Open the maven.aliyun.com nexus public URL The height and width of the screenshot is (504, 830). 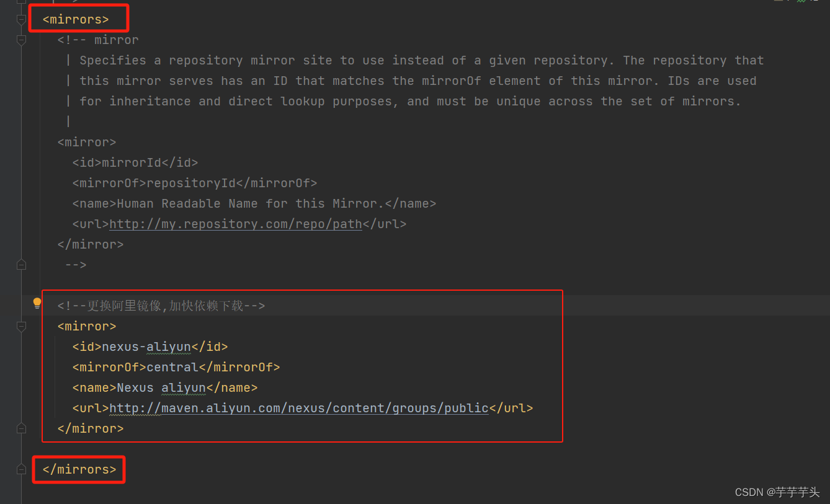click(x=299, y=408)
